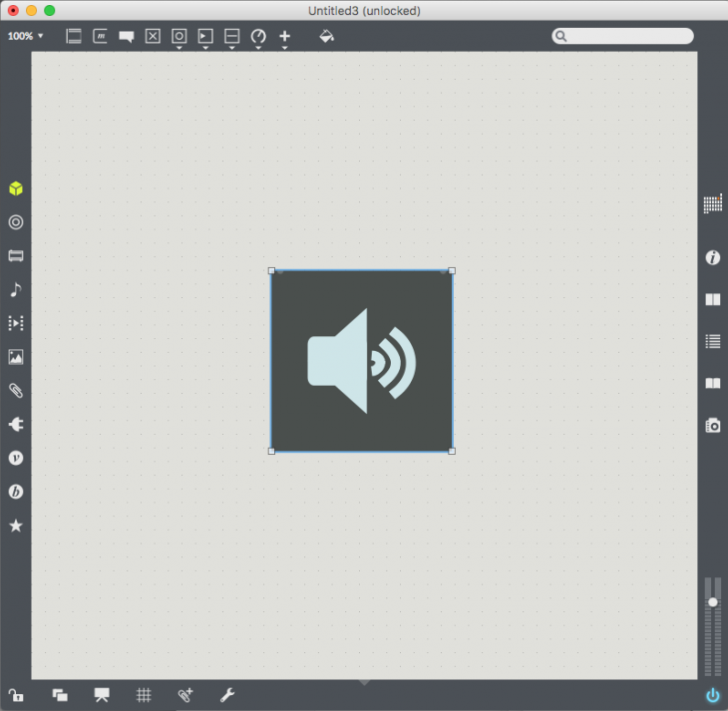728x711 pixels.
Task: Add a new object box from toolbar
Action: click(x=74, y=36)
